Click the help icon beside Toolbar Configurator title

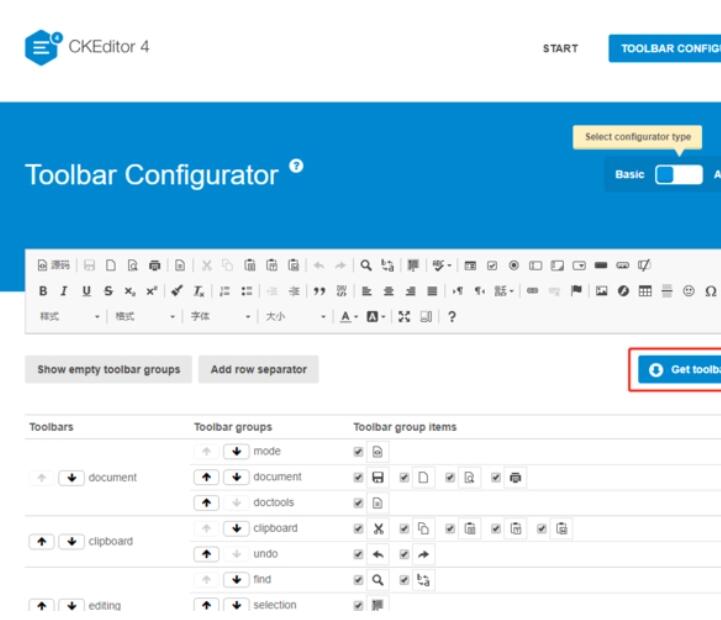tap(297, 166)
